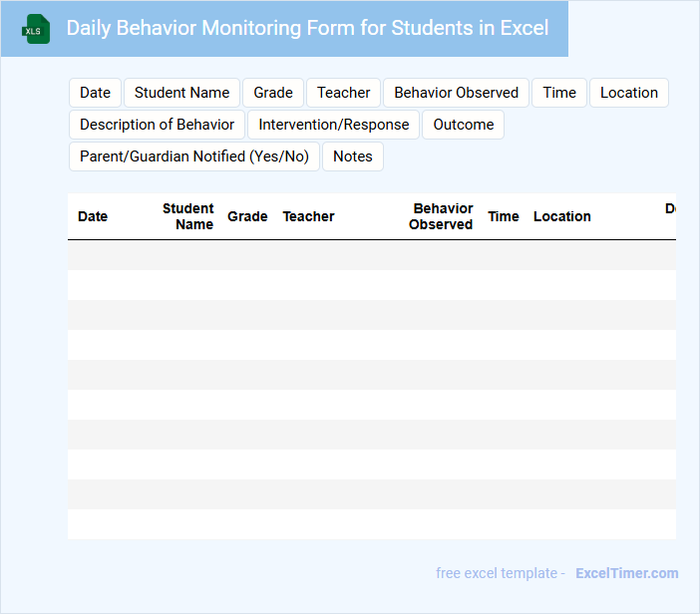Select the Location column header

[561, 216]
